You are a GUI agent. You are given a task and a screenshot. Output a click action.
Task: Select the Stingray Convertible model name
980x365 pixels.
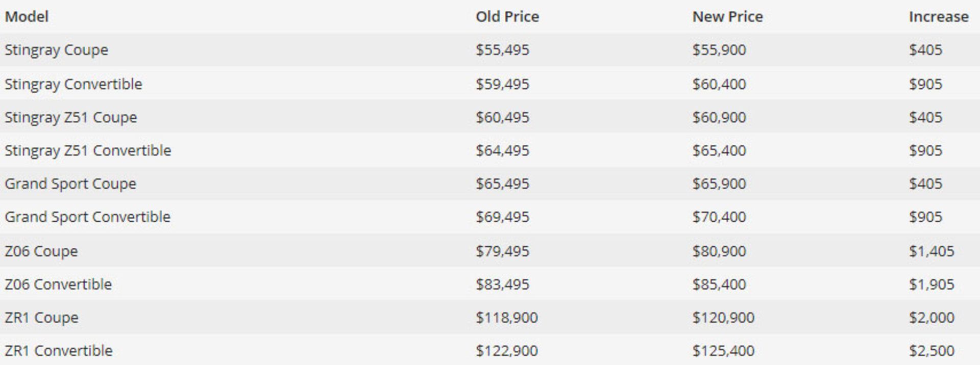(73, 84)
